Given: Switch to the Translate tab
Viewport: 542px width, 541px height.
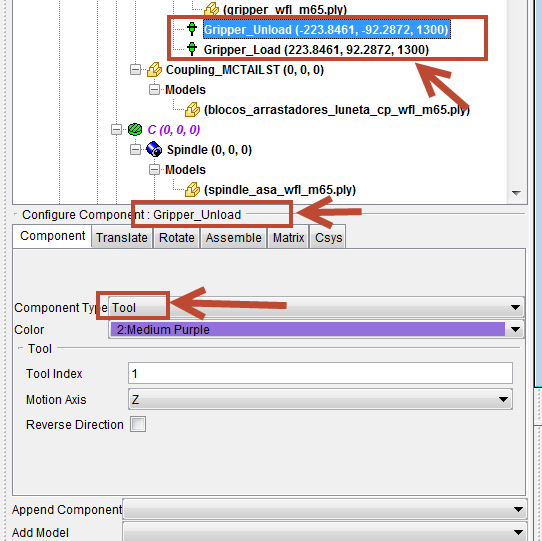Looking at the screenshot, I should tap(122, 237).
